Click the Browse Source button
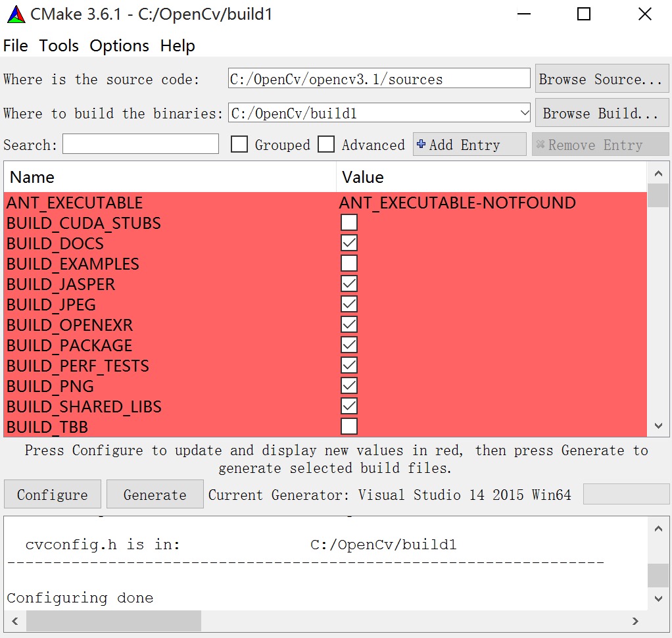Screen dimensions: 672x638 click(x=602, y=78)
